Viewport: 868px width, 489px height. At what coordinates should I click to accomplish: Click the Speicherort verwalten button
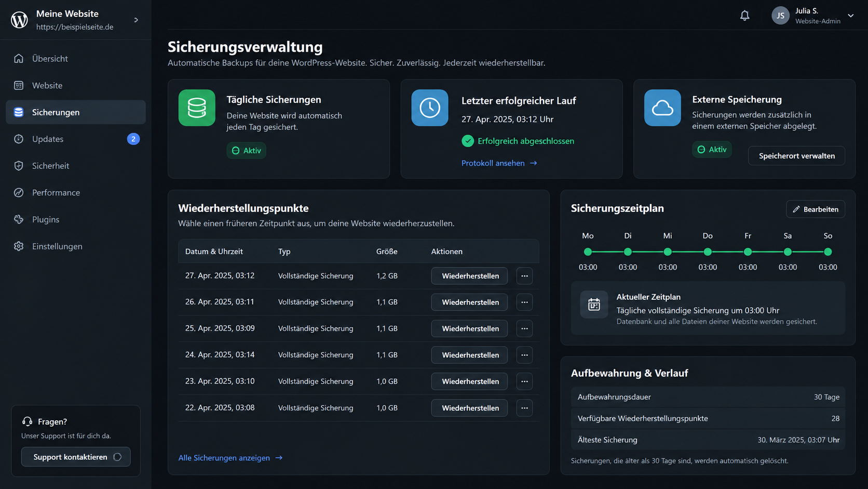(x=796, y=156)
